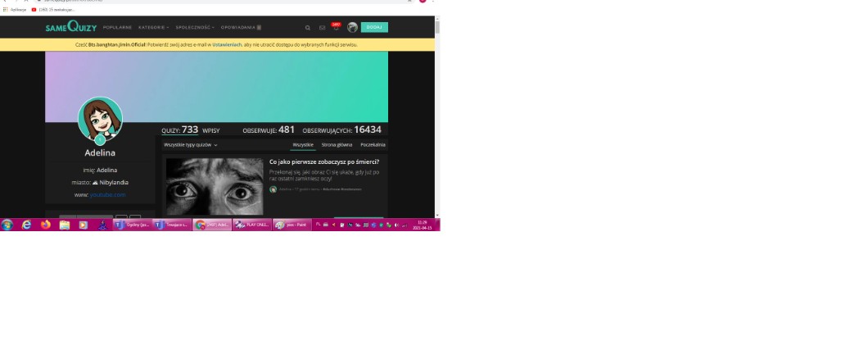Click the Dodaj button
This screenshot has height=364, width=868.
(374, 27)
